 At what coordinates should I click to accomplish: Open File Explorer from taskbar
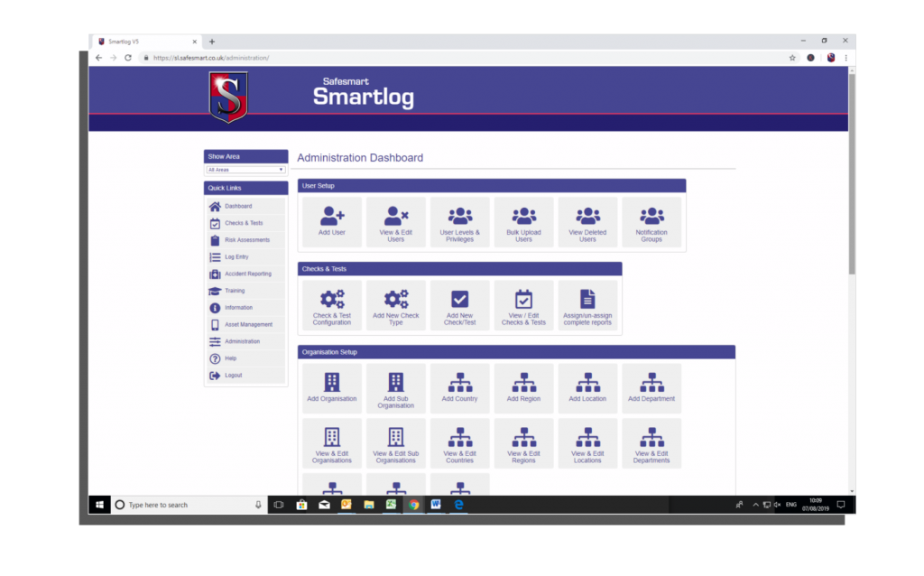coord(369,505)
